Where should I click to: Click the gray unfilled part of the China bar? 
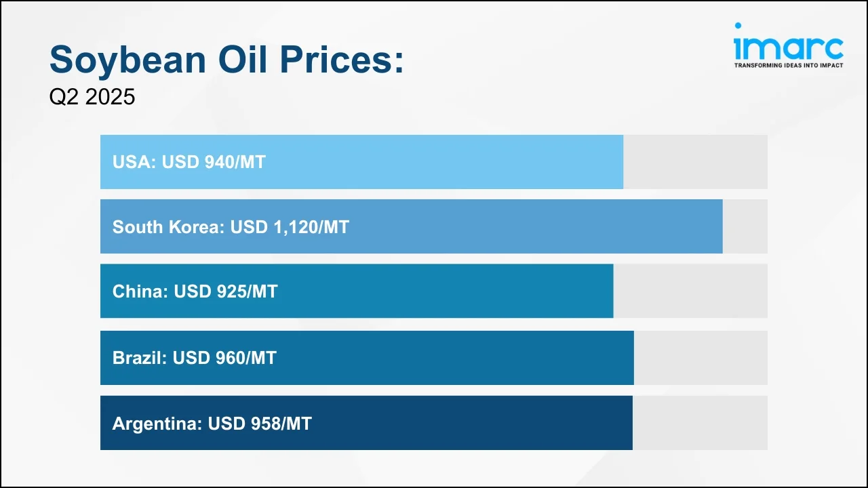[690, 291]
